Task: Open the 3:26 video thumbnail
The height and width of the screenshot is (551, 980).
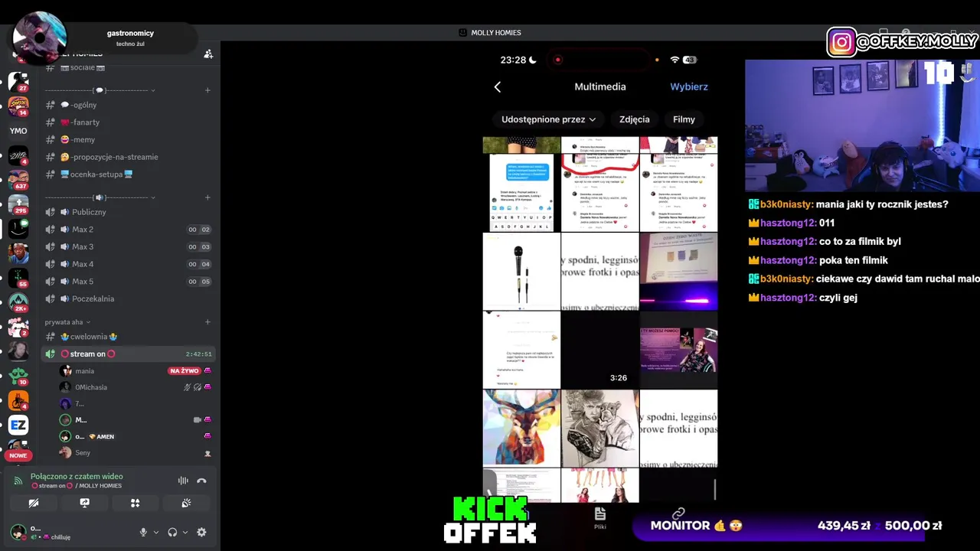Action: coord(600,350)
